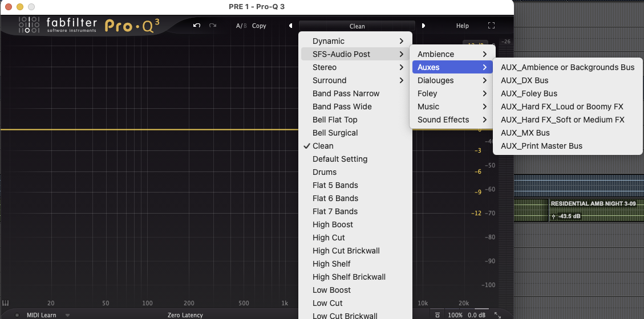Toggle the A/B state switch
Screen dimensions: 644x319
pyautogui.click(x=241, y=26)
